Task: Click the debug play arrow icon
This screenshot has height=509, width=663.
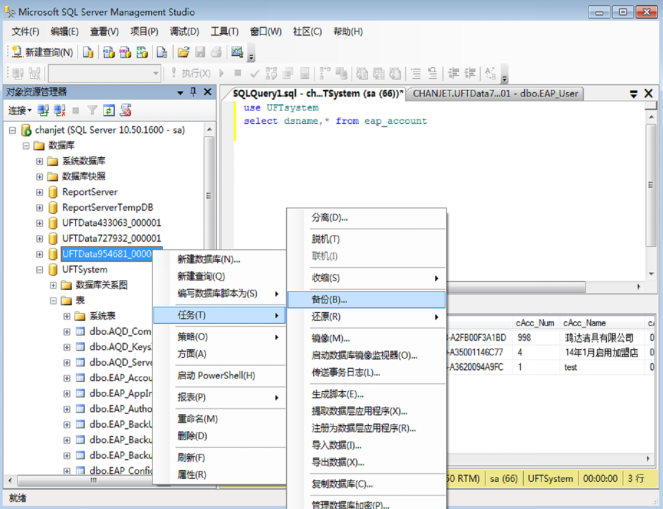Action: coord(221,73)
